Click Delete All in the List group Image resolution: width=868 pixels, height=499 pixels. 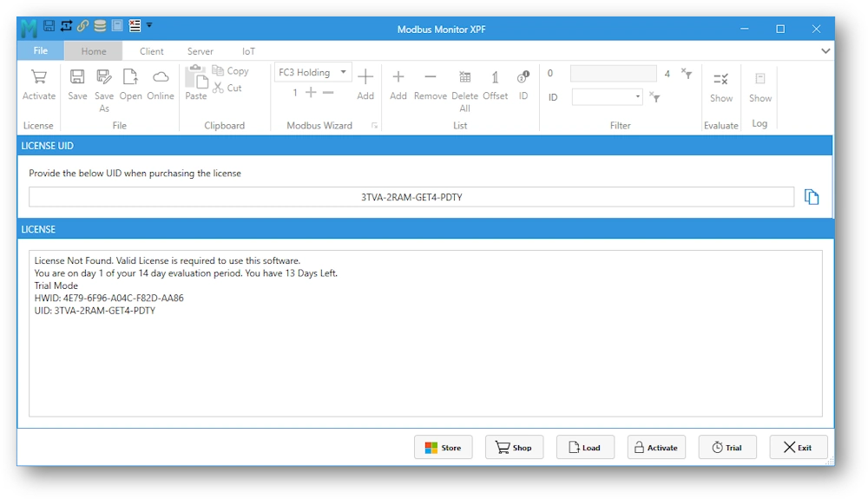(465, 91)
